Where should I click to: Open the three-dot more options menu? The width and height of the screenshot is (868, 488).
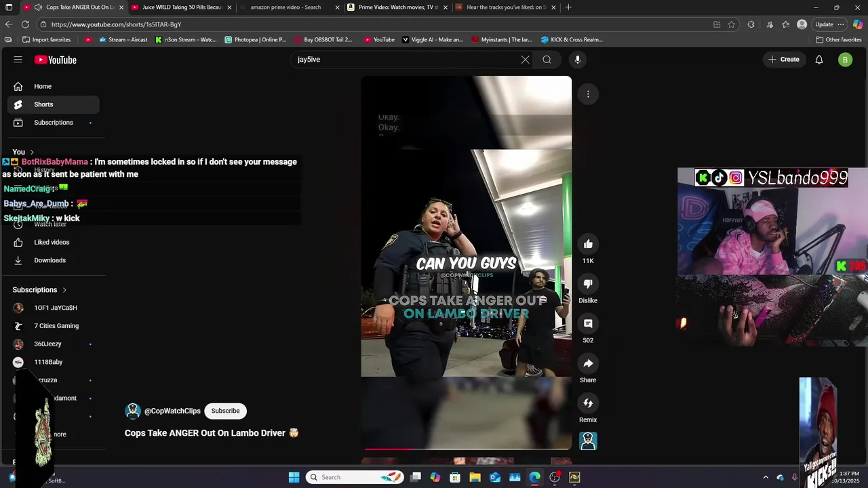(588, 94)
